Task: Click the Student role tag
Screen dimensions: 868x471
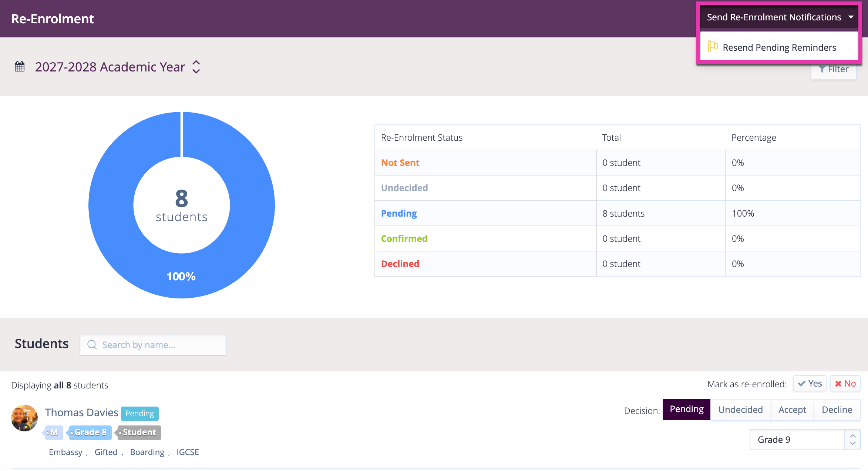Action: click(x=139, y=432)
